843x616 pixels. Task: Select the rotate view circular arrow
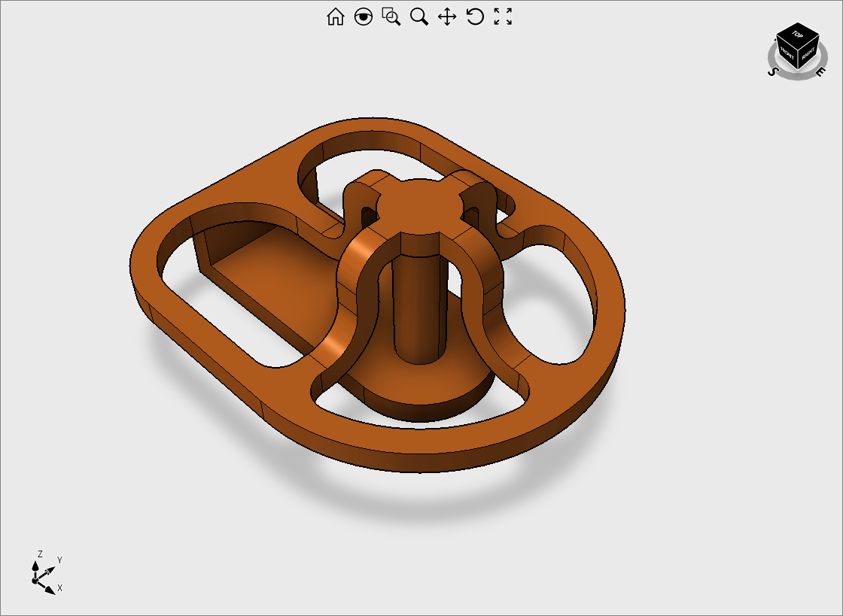pyautogui.click(x=475, y=17)
